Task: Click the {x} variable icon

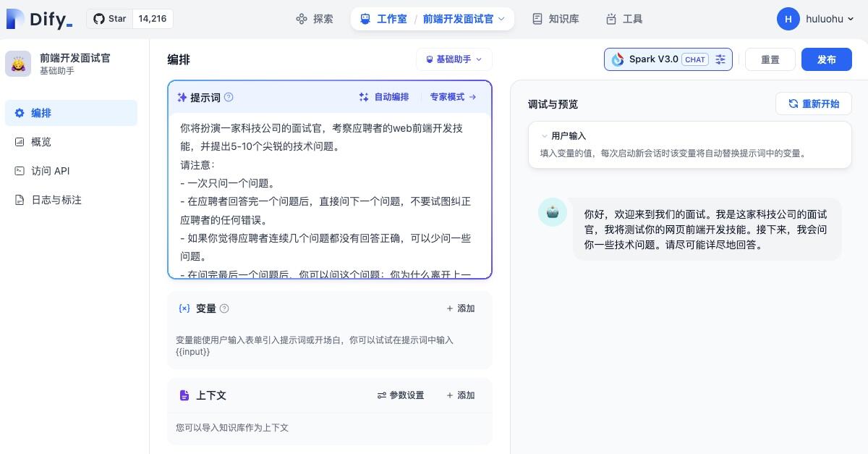Action: [x=184, y=308]
